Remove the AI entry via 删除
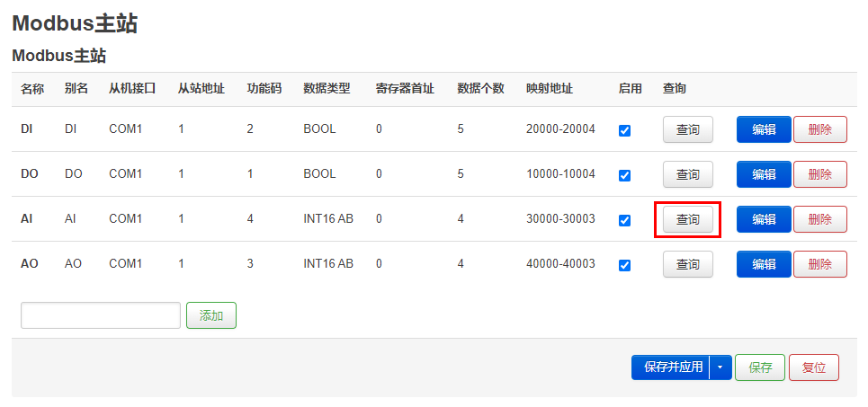The image size is (868, 407). [x=820, y=219]
